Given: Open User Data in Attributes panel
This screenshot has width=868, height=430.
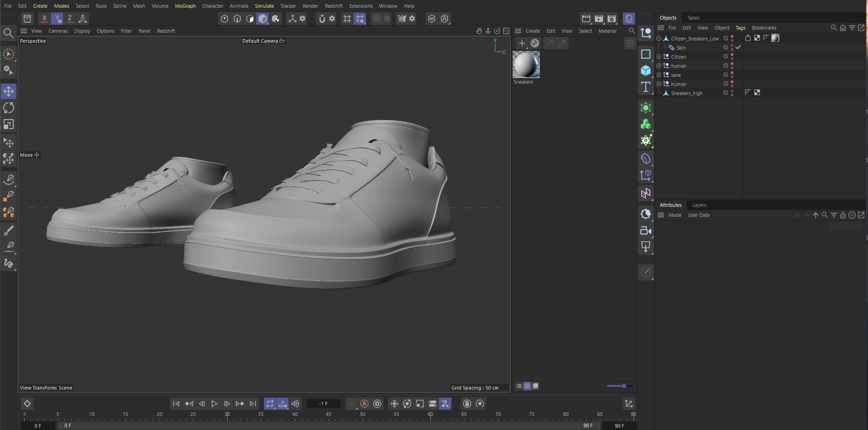Looking at the screenshot, I should click(698, 215).
